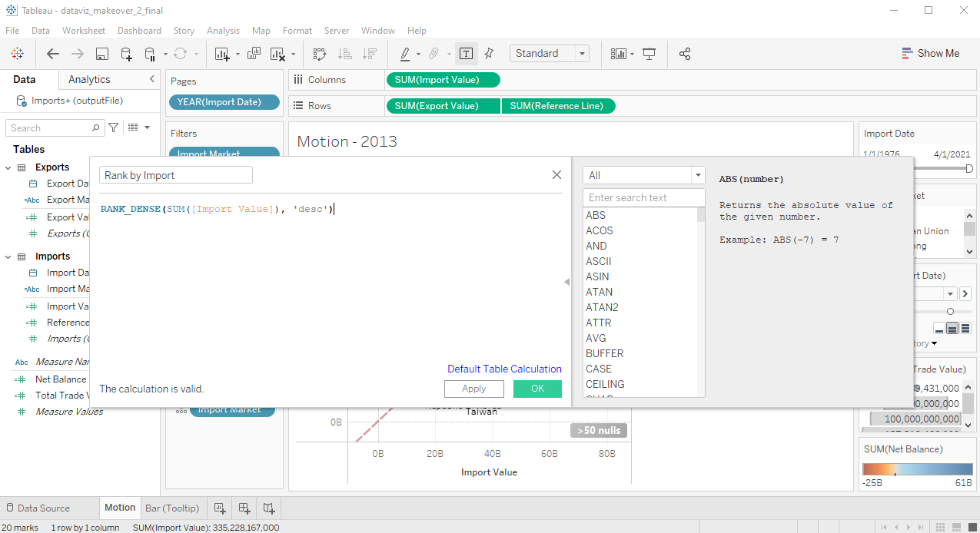Click the Swap Rows and Columns icon
980x533 pixels.
pos(320,54)
